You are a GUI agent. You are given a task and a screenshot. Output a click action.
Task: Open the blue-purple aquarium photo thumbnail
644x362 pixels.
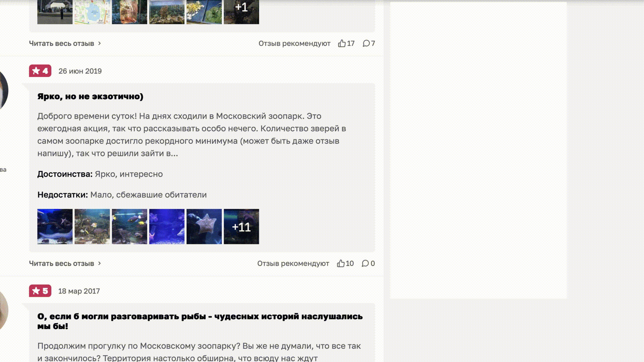tap(167, 227)
